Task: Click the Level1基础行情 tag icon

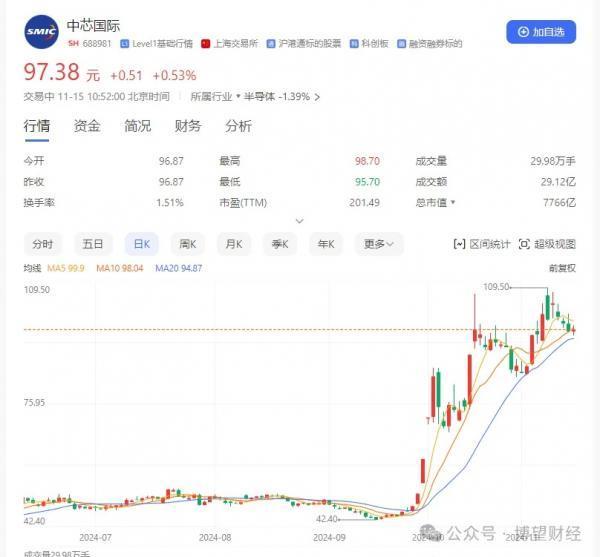Action: [124, 44]
